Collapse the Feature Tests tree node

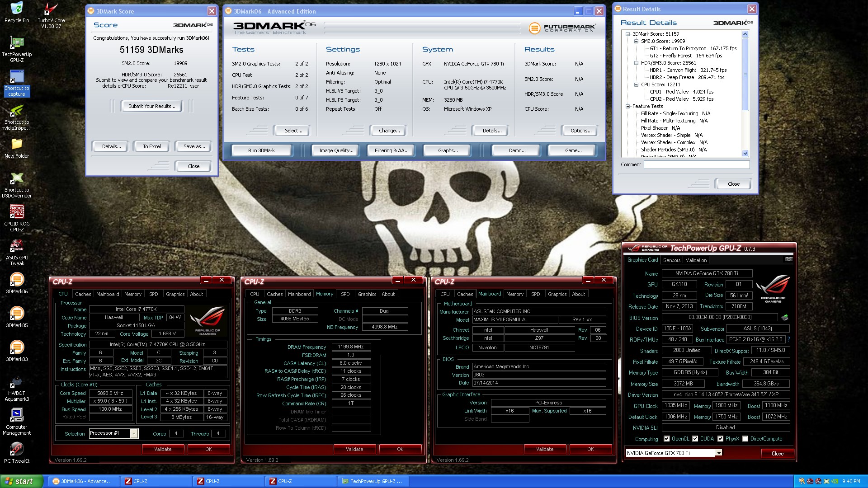pos(627,106)
